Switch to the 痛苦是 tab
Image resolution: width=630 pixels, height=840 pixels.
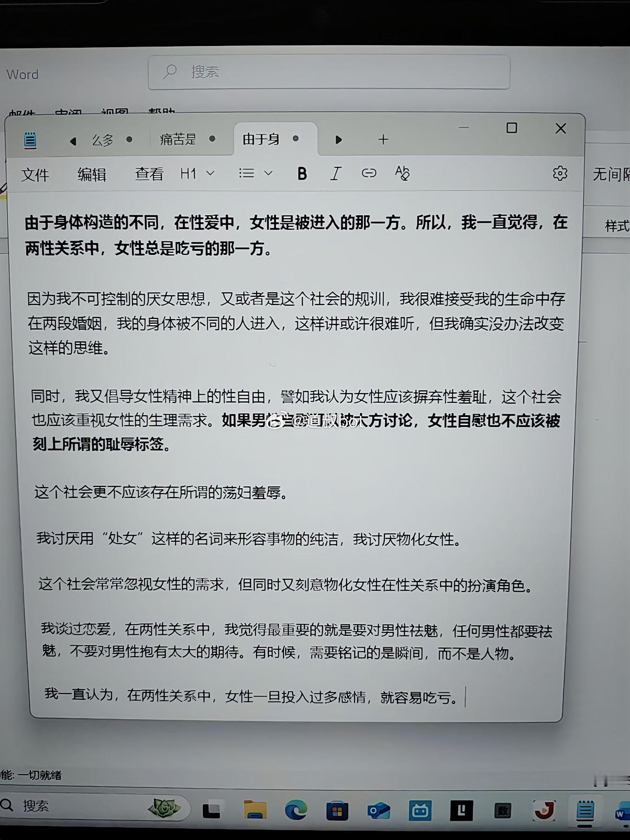[x=178, y=140]
